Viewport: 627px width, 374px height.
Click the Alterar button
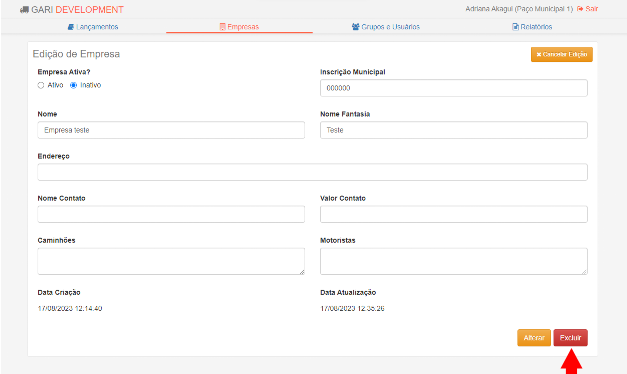[534, 338]
